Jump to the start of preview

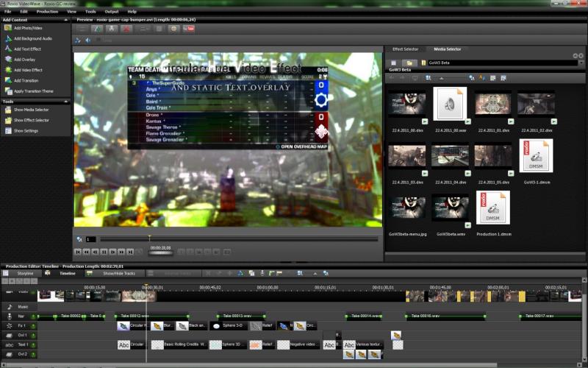tap(78, 252)
